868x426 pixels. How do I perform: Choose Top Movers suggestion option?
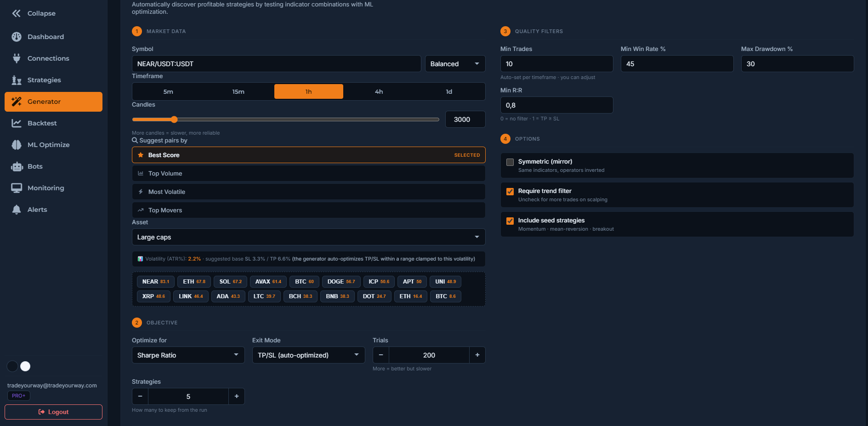click(308, 210)
